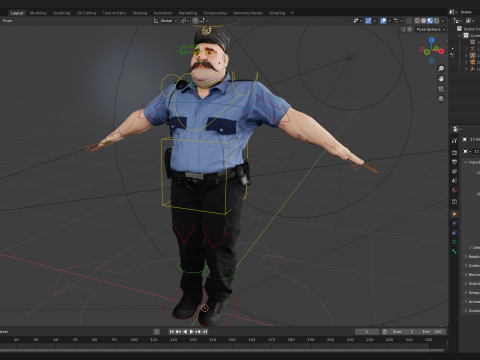Viewport: 480px width, 360px height.
Task: Switch to the Sculpting workspace tab
Action: [x=62, y=13]
